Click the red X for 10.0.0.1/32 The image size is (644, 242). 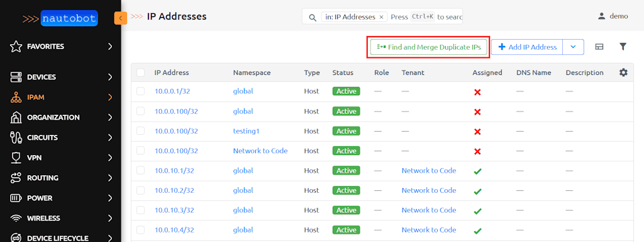477,92
